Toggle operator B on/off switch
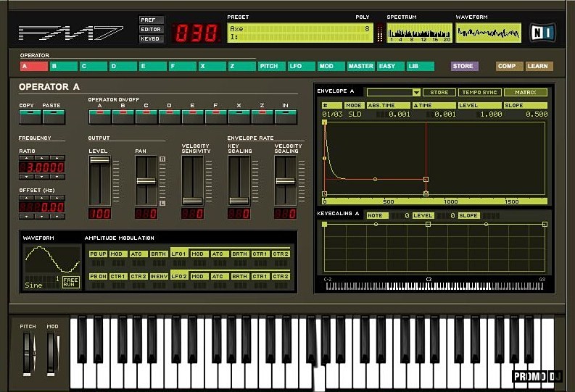 pos(123,117)
